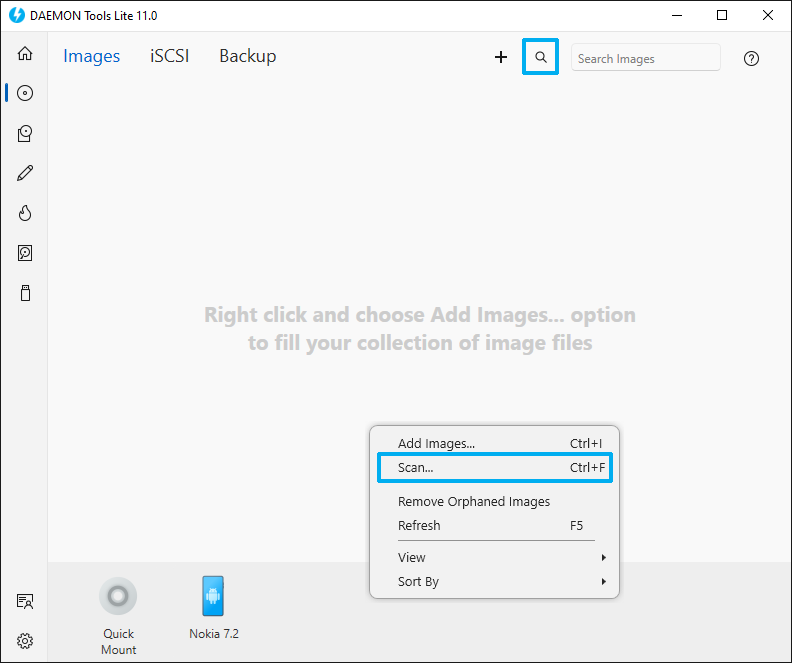Choose Scan... from the context menu

(494, 468)
